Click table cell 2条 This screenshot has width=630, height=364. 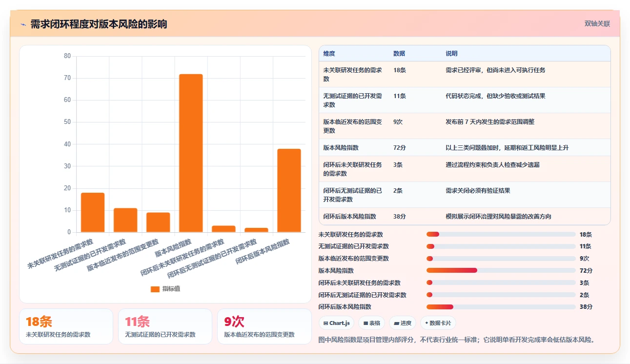click(x=398, y=191)
